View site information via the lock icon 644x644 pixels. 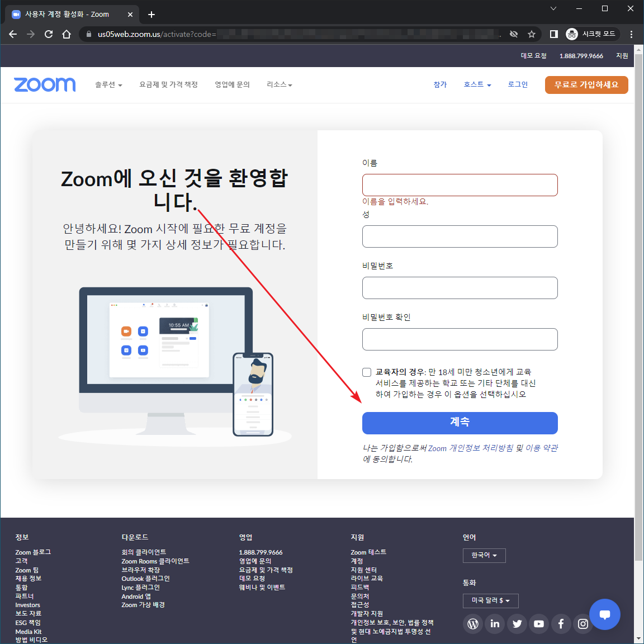89,34
